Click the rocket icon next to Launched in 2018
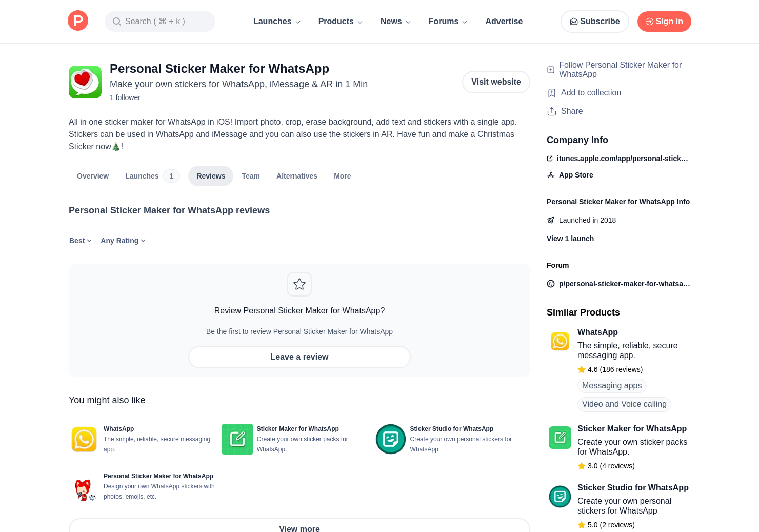This screenshot has width=759, height=532. (551, 220)
